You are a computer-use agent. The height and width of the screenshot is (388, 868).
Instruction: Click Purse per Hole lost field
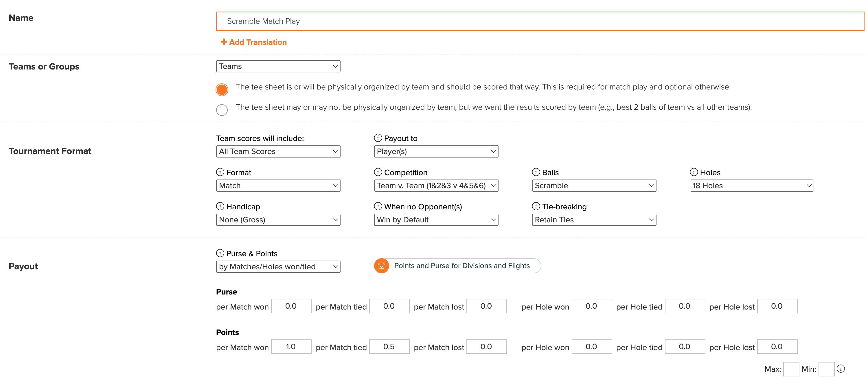(777, 306)
